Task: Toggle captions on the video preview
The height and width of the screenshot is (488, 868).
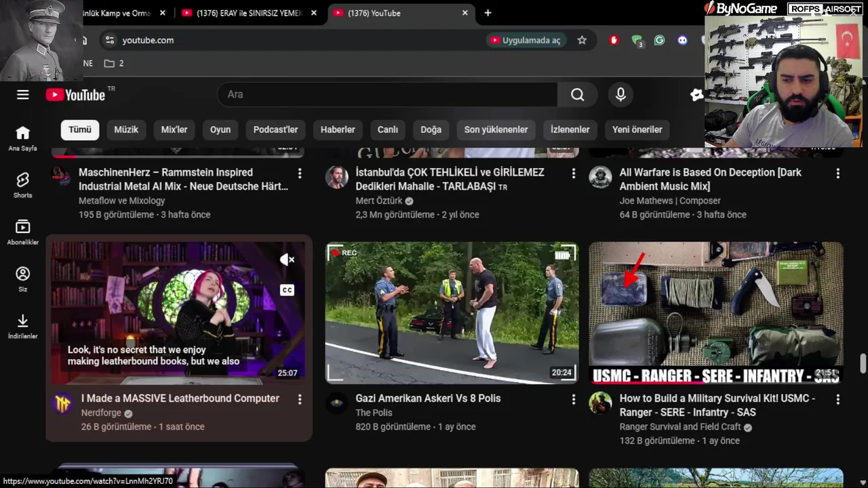Action: click(x=288, y=290)
